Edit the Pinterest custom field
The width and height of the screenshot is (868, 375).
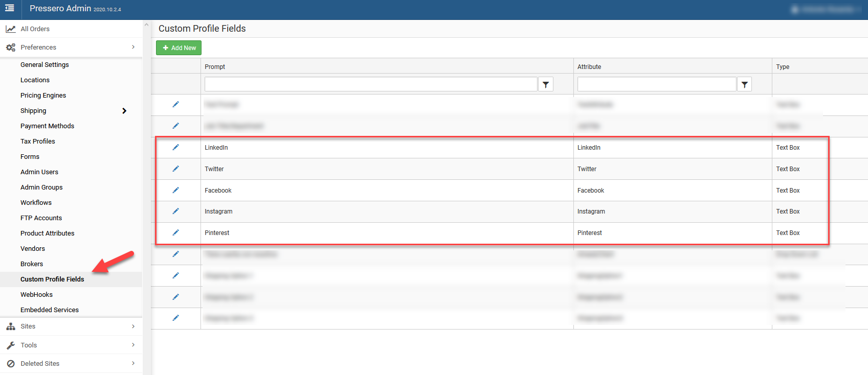[175, 233]
